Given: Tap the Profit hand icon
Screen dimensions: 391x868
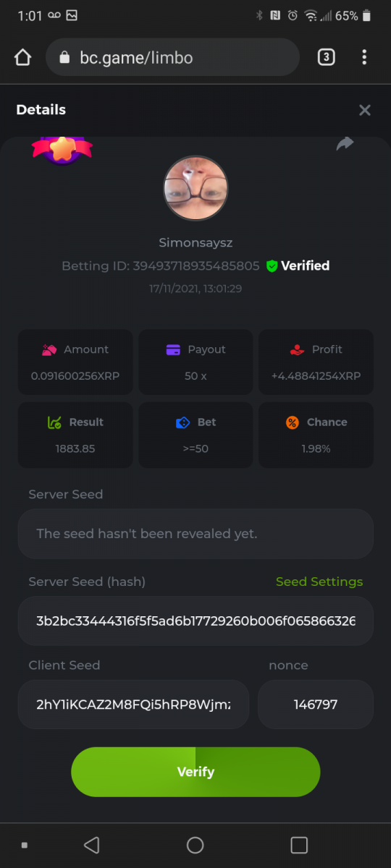Looking at the screenshot, I should pyautogui.click(x=297, y=349).
